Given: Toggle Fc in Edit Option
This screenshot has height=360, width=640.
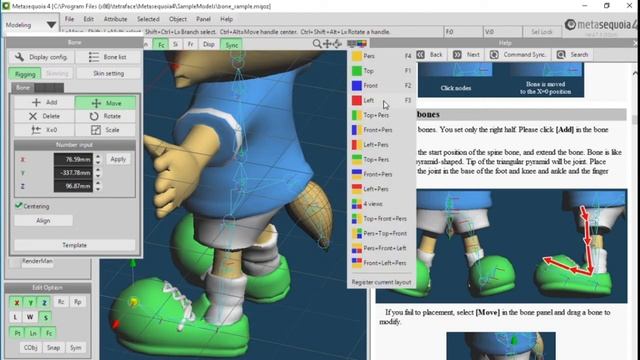Looking at the screenshot, I should (x=49, y=333).
